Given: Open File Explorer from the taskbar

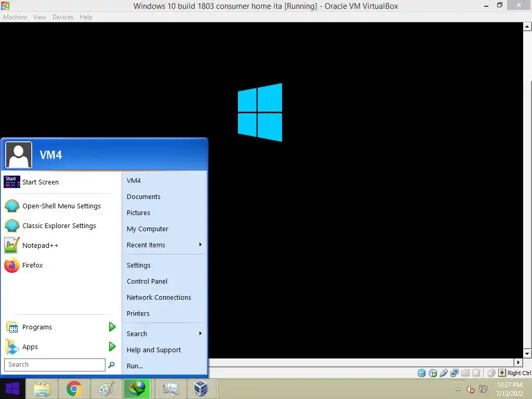Looking at the screenshot, I should pyautogui.click(x=42, y=389).
